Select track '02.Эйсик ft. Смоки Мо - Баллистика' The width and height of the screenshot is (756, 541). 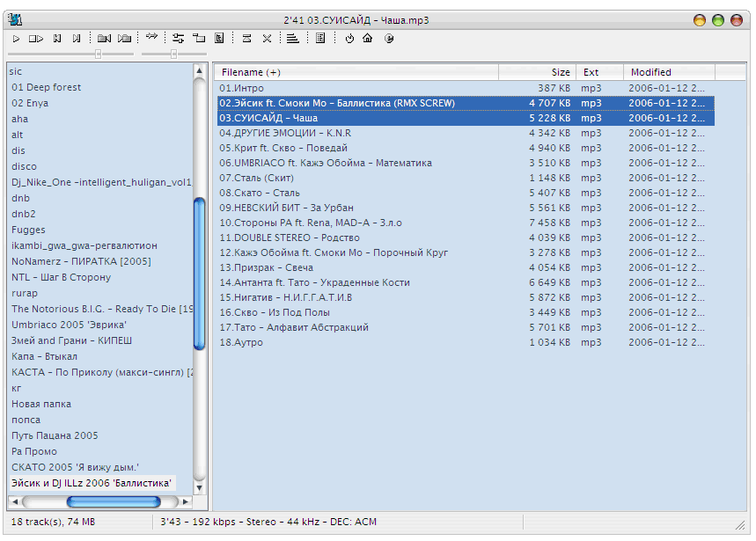(x=466, y=103)
